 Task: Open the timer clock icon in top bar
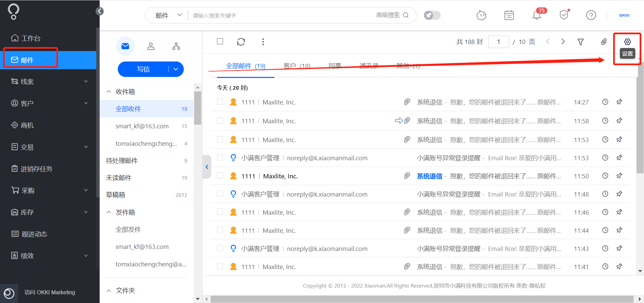coord(481,15)
